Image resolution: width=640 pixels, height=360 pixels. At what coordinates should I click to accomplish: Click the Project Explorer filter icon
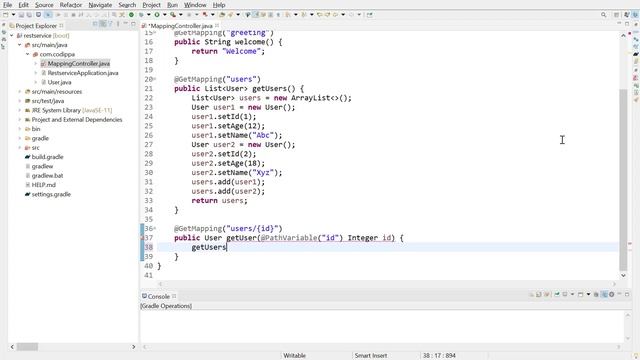tap(110, 24)
